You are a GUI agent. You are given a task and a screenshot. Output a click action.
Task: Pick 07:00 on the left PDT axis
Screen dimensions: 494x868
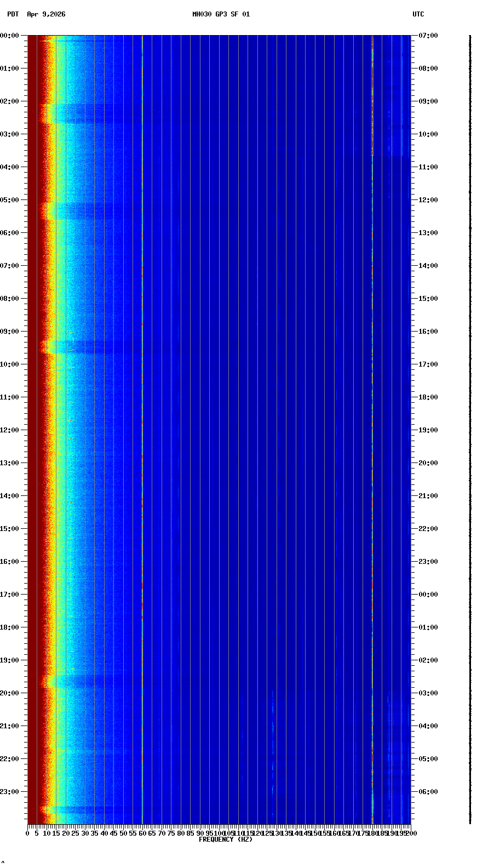coord(10,266)
